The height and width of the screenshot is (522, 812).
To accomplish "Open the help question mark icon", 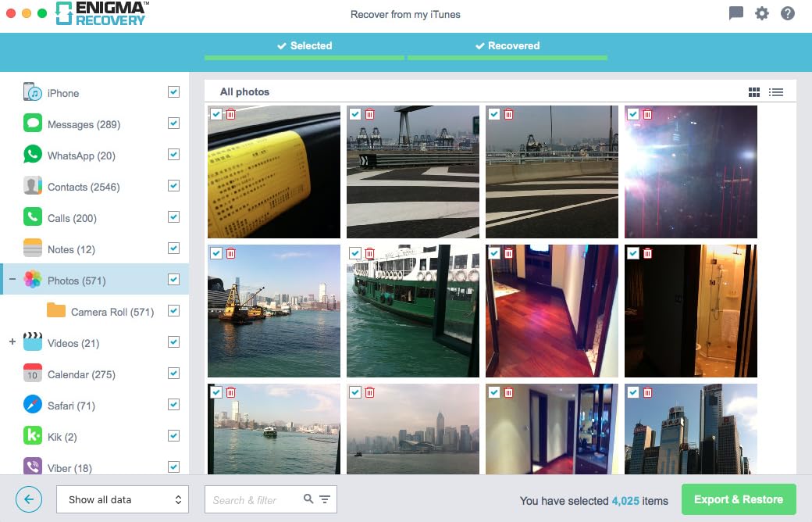I will coord(788,13).
